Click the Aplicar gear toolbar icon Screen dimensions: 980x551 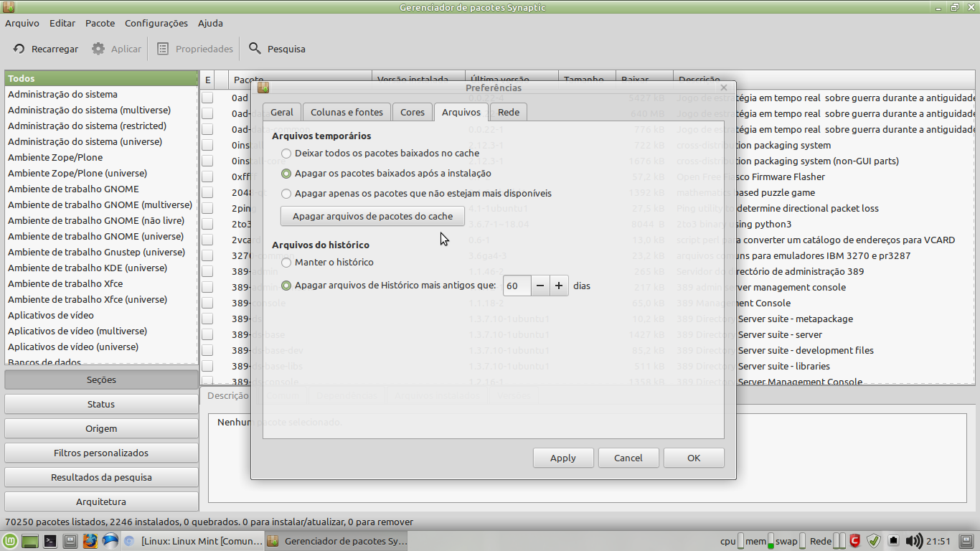98,49
